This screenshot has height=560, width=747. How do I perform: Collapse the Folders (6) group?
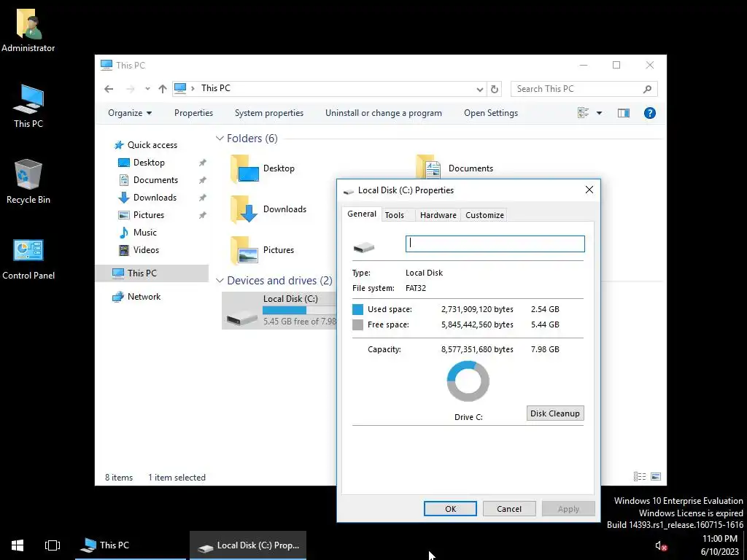click(x=220, y=139)
